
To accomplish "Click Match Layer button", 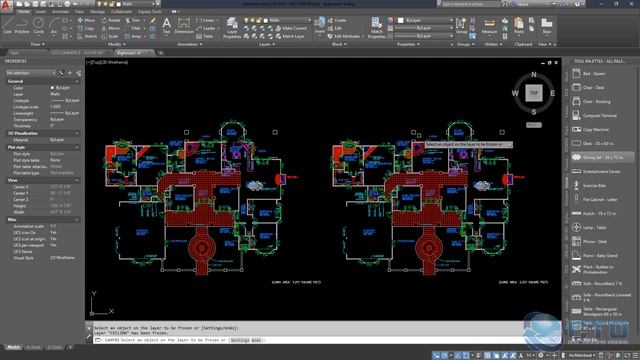I will point(290,36).
